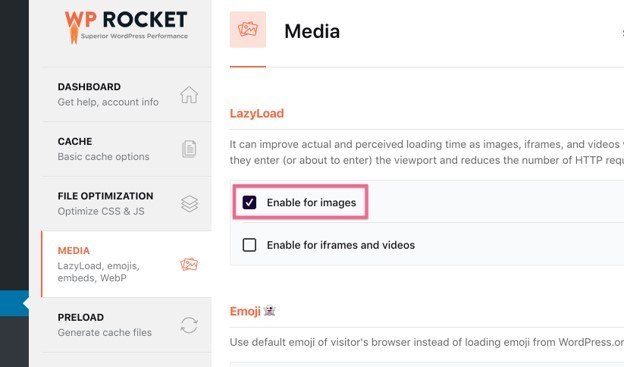Click the WP Rocket logo
This screenshot has width=624, height=367.
coord(126,27)
